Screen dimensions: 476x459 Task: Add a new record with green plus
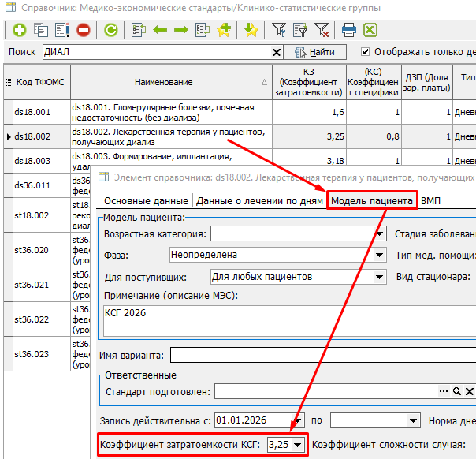coord(20,30)
